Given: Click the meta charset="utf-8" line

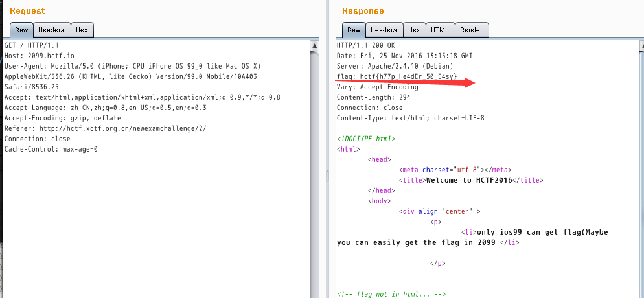Looking at the screenshot, I should (x=455, y=170).
